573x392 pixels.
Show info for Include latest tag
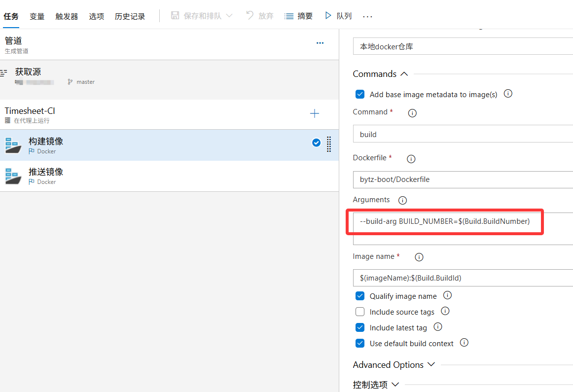pyautogui.click(x=438, y=326)
